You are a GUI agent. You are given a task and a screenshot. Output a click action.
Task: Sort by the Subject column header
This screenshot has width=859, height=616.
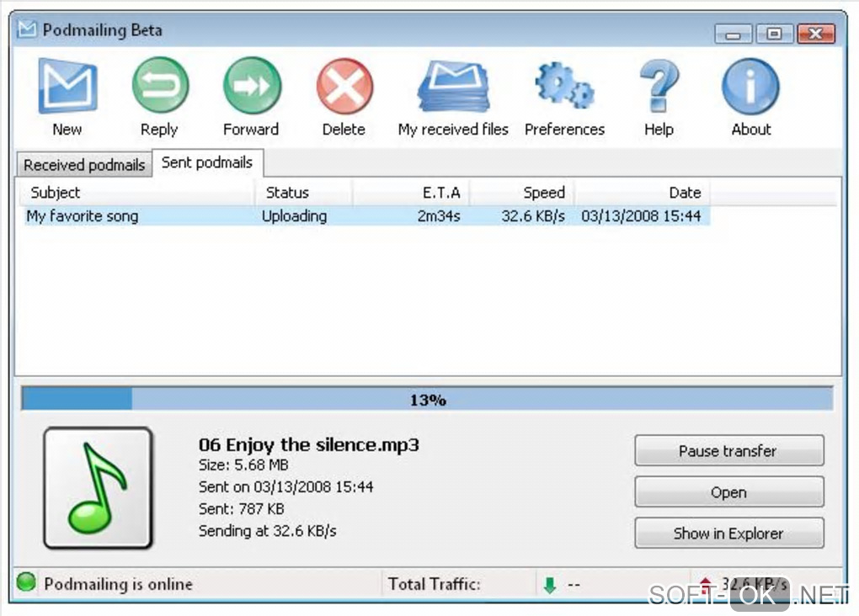coord(137,193)
